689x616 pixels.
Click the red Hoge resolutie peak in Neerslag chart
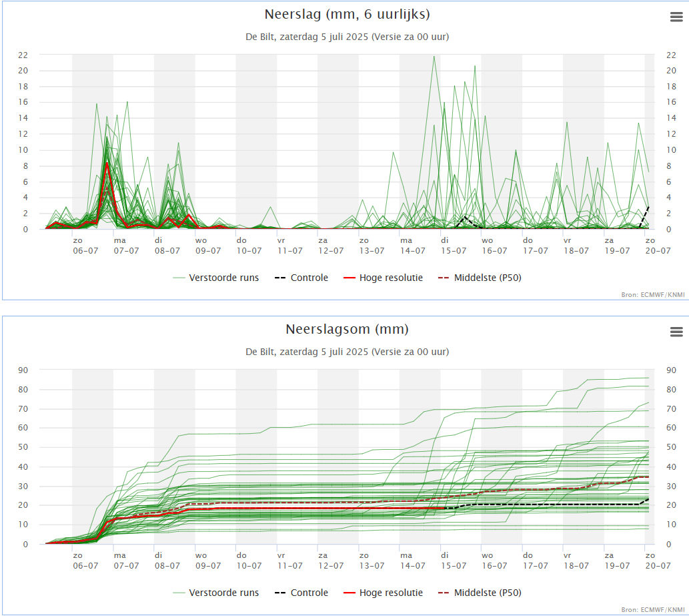(107, 164)
